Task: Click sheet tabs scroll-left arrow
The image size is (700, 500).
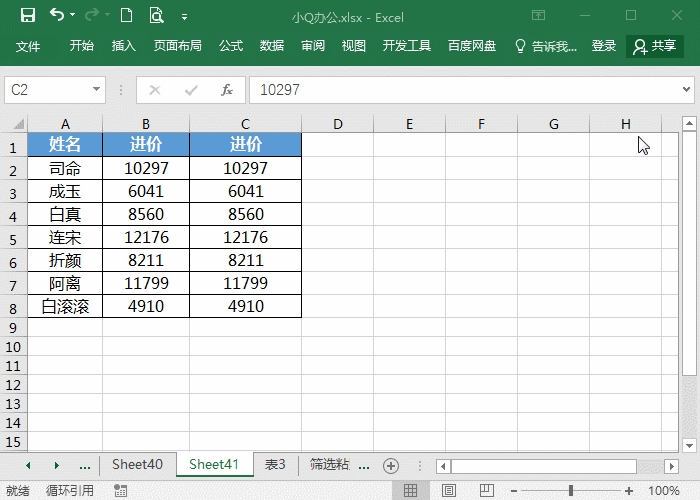Action: coord(28,466)
